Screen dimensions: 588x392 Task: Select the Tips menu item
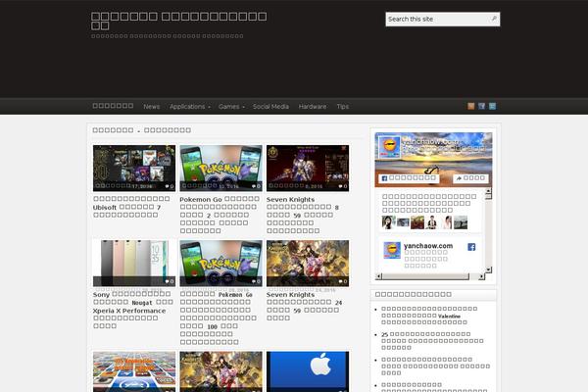[x=343, y=107]
